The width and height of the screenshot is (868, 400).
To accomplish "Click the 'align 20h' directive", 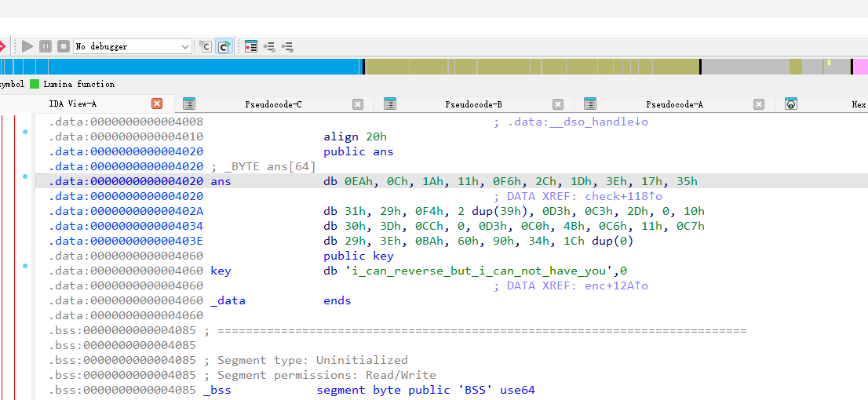I will (355, 136).
